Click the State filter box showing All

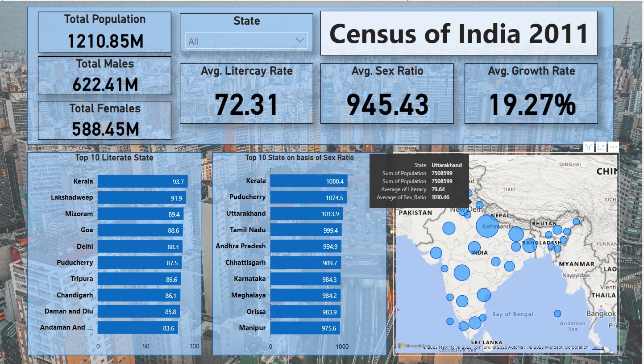tap(241, 42)
